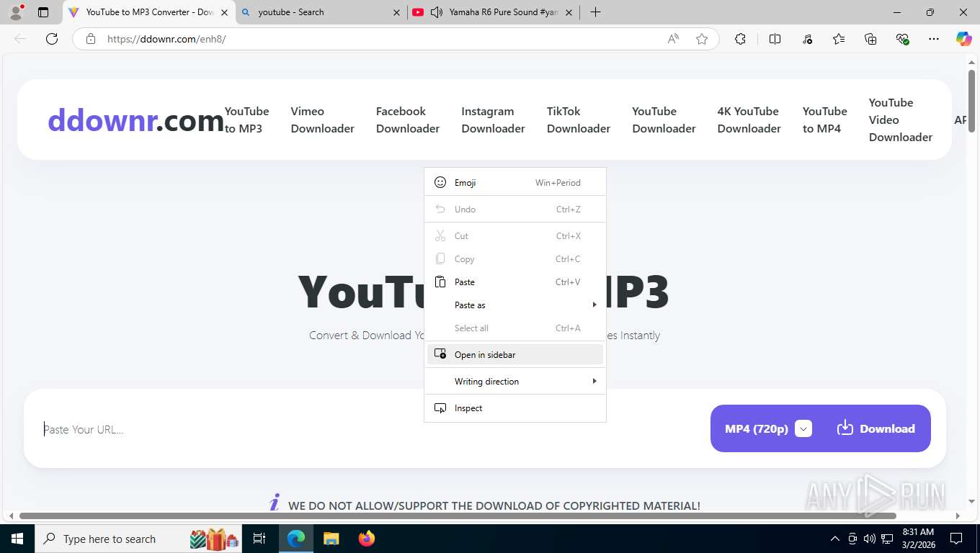
Task: Open the Notifications icon in taskbar
Action: pos(956,539)
